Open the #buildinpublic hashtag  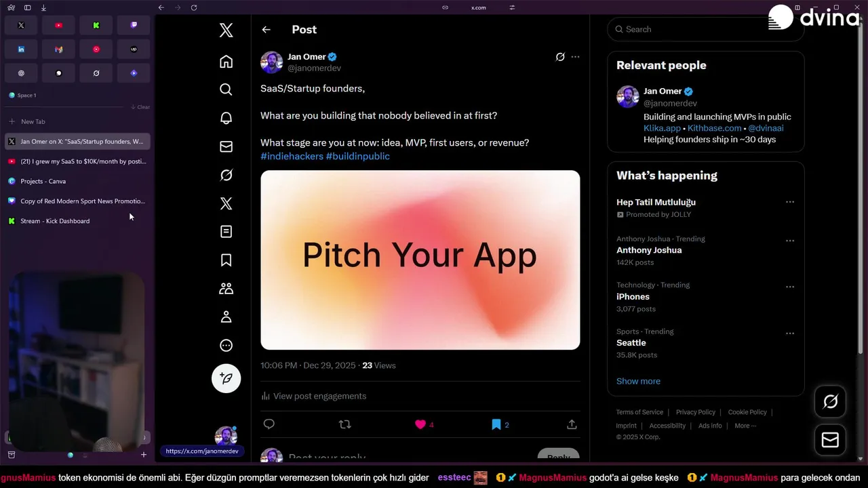click(358, 156)
